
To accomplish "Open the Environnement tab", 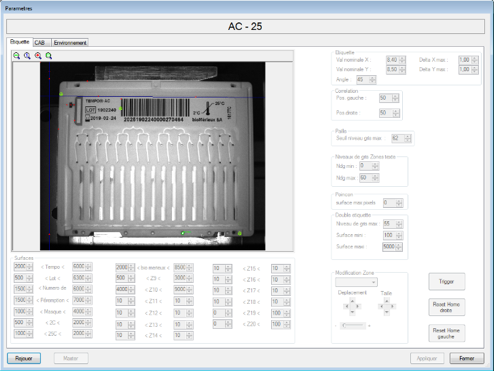I will point(70,43).
